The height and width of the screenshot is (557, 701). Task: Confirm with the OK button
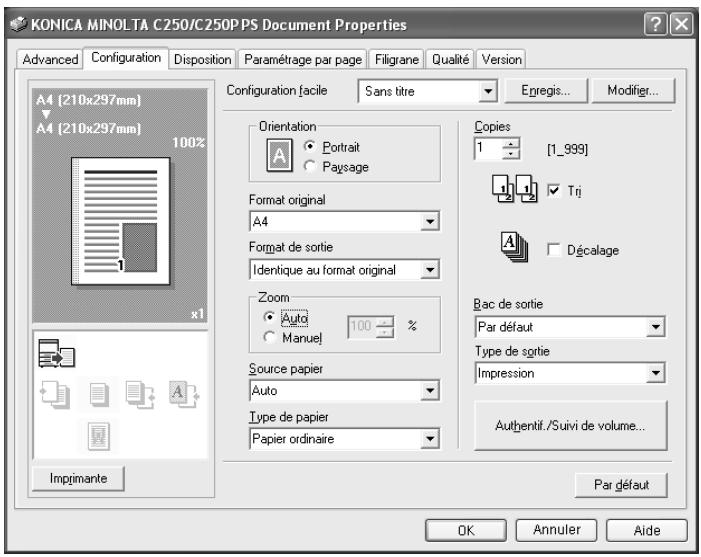coord(465,530)
